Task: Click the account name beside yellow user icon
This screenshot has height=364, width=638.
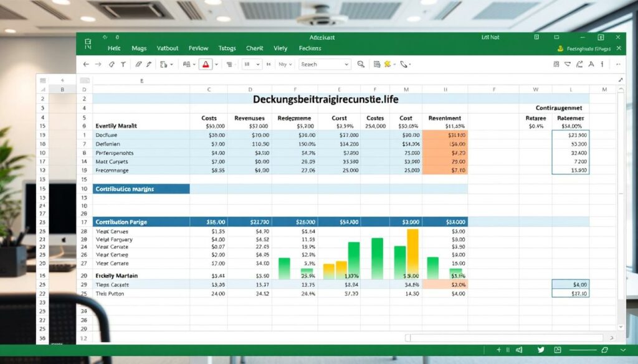Action: click(589, 49)
